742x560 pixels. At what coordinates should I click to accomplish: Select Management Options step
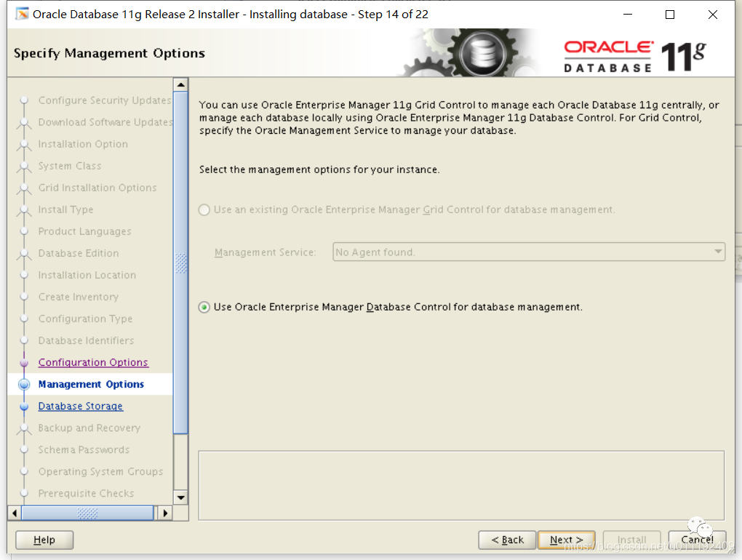[91, 384]
